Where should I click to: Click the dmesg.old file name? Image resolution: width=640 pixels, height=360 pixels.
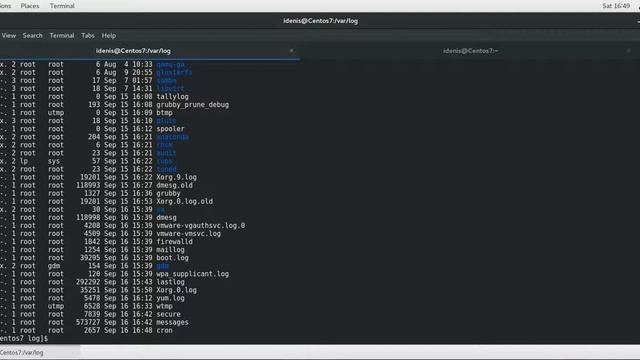click(x=175, y=185)
